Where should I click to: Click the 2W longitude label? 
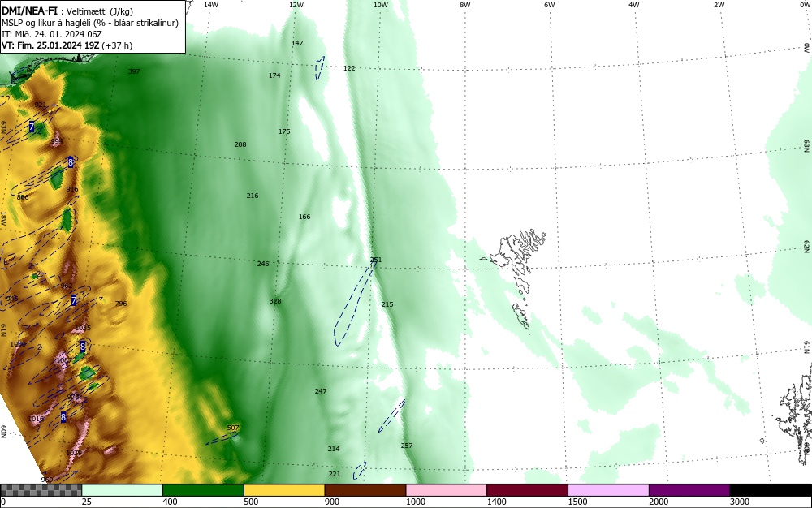[x=719, y=5]
